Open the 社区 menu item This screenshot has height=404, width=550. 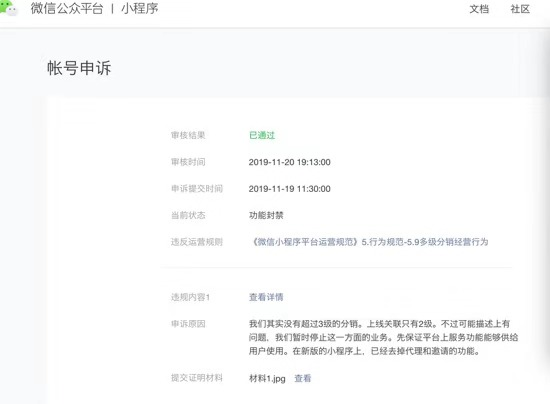tap(520, 9)
